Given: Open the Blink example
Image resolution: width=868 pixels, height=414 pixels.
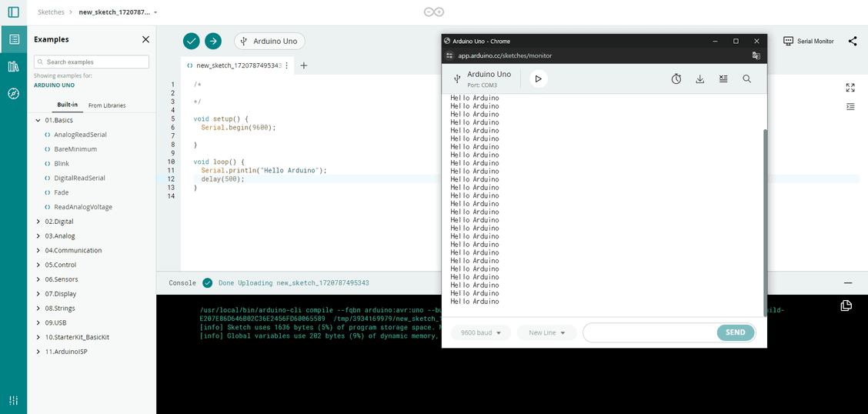Looking at the screenshot, I should tap(62, 163).
